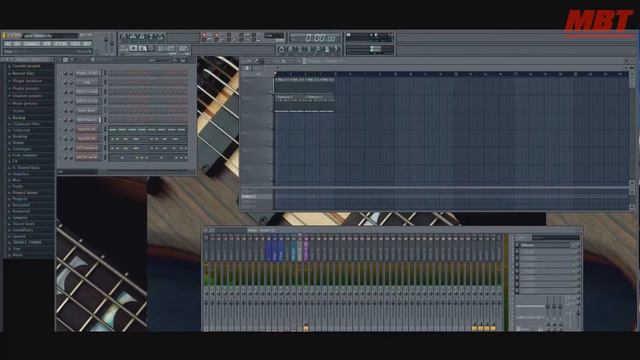640x360 pixels.
Task: Click the Stop button in transport panel
Action: [142, 48]
